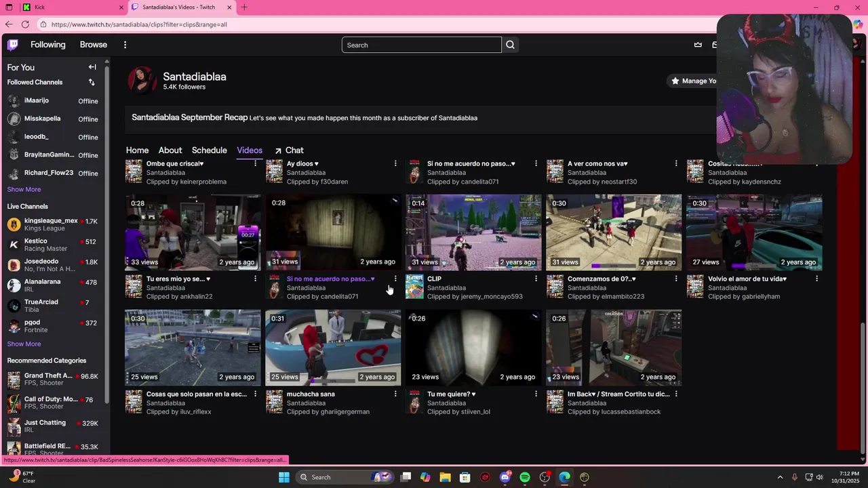Open kingsleague_mex live channel
Screen dimensions: 868x488
click(x=53, y=224)
